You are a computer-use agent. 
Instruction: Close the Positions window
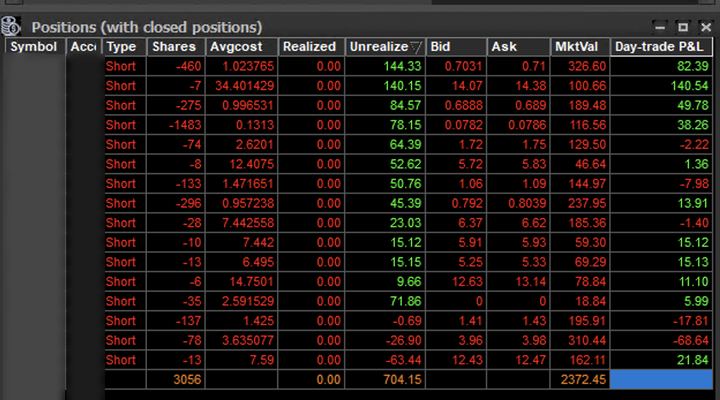706,28
